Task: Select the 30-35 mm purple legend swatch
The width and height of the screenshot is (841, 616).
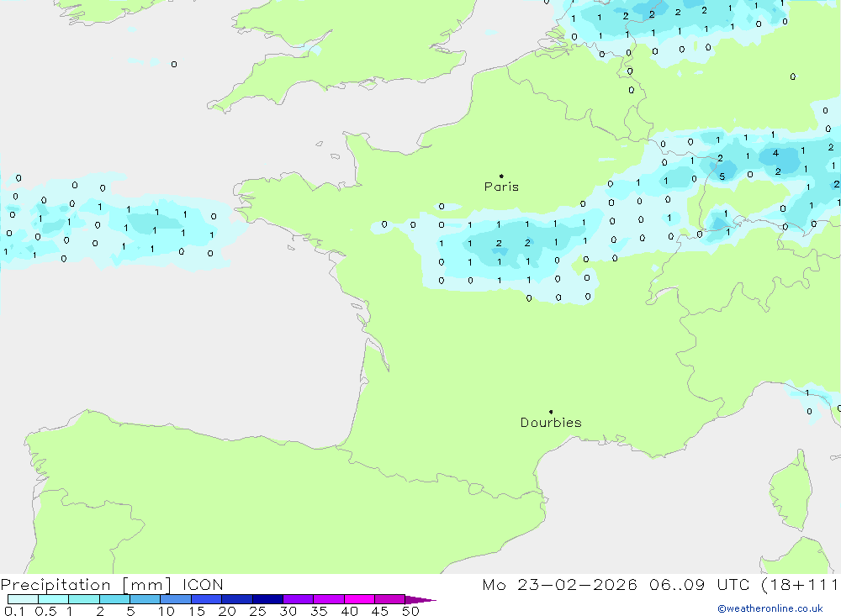Action: coord(298,599)
